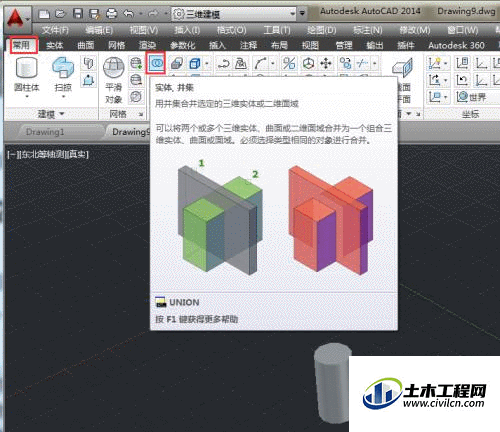
Task: Click the mesh smooth less icon with minus
Action: (x=136, y=80)
